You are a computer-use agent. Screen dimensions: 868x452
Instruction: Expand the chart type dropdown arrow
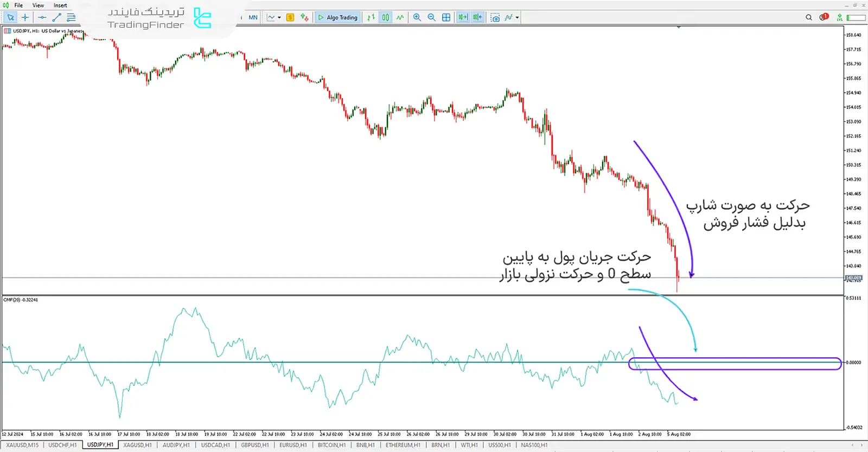[279, 17]
